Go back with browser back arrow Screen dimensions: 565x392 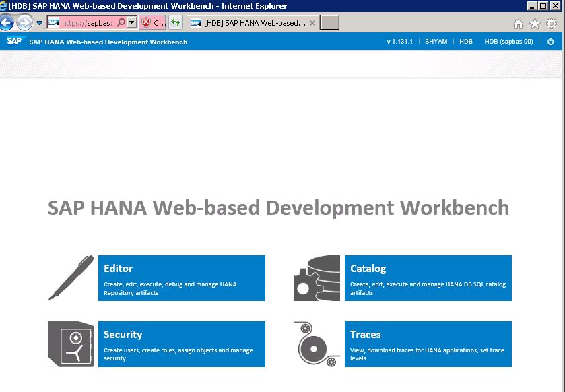(7, 23)
